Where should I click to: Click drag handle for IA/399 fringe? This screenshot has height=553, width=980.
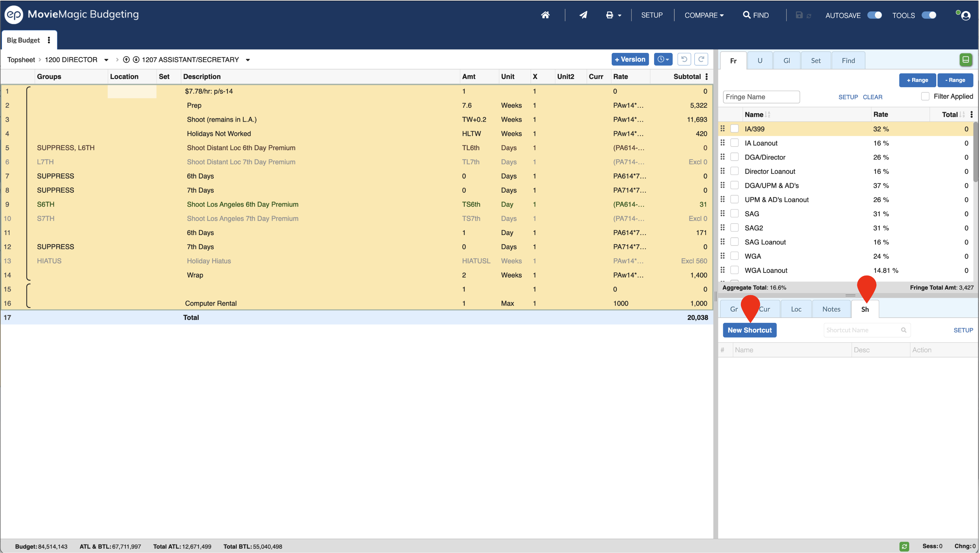click(x=723, y=129)
